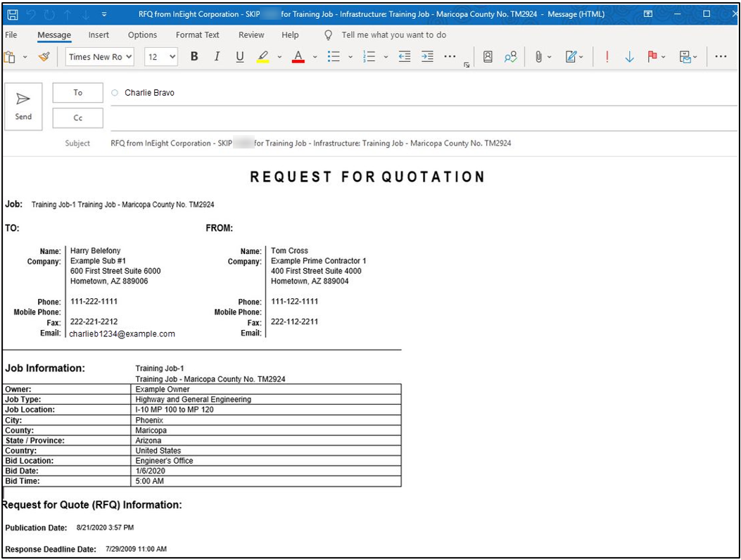741x560 pixels.
Task: Open the Insert tab
Action: (99, 35)
